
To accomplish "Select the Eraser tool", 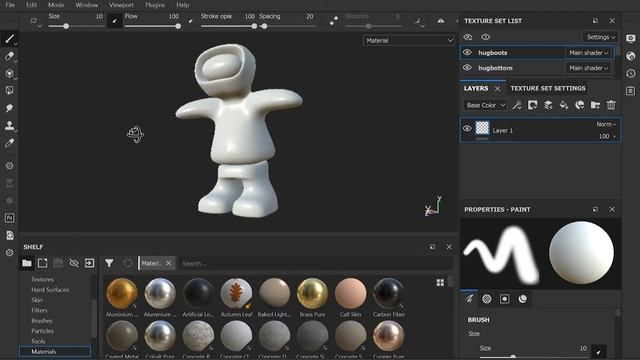I will (x=9, y=56).
